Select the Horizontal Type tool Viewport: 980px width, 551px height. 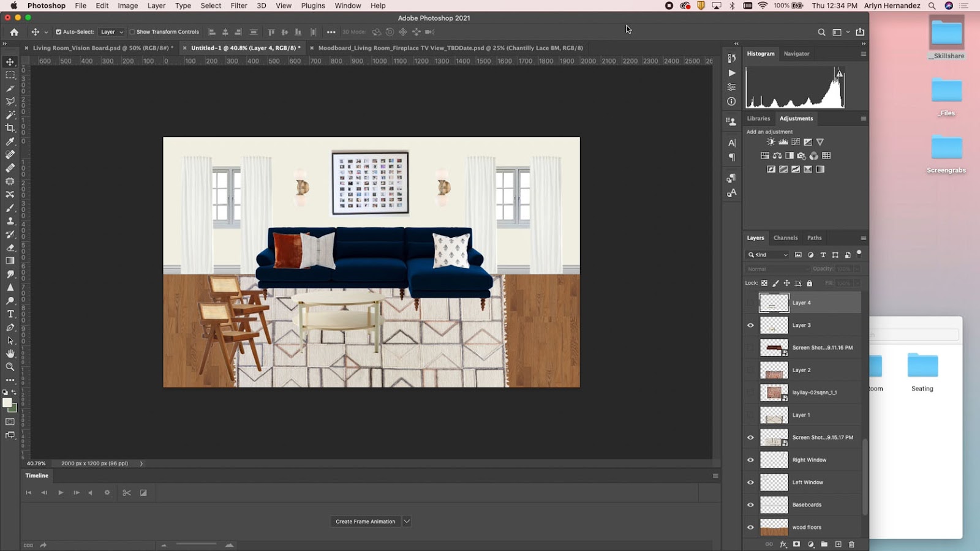10,314
